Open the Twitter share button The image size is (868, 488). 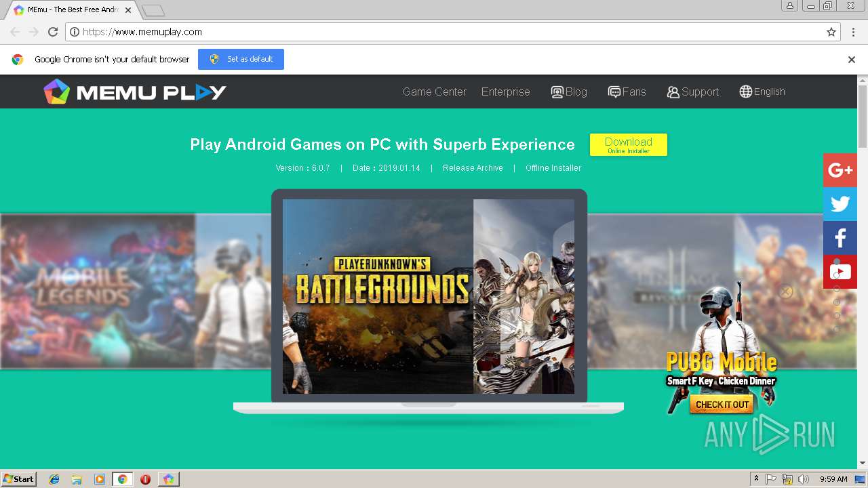pos(840,204)
